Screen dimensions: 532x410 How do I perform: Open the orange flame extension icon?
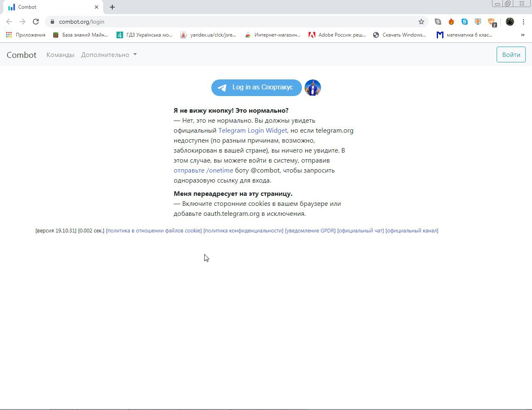(451, 22)
